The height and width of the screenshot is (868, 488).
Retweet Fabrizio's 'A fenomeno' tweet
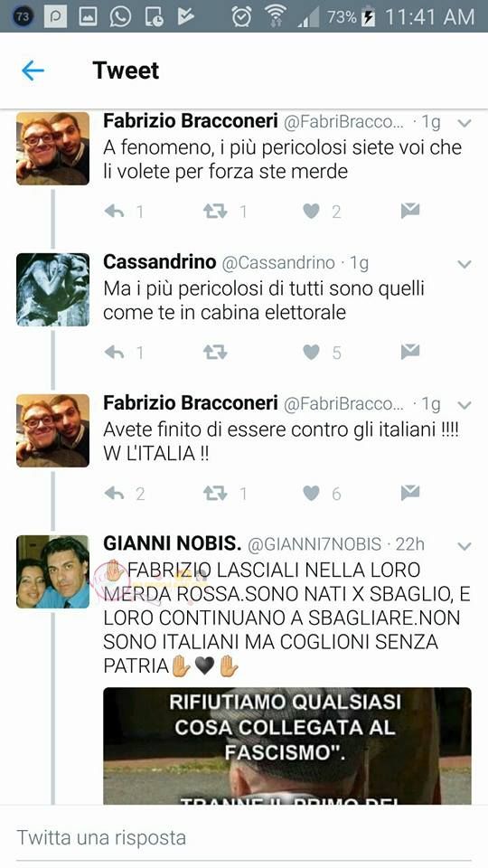[215, 211]
